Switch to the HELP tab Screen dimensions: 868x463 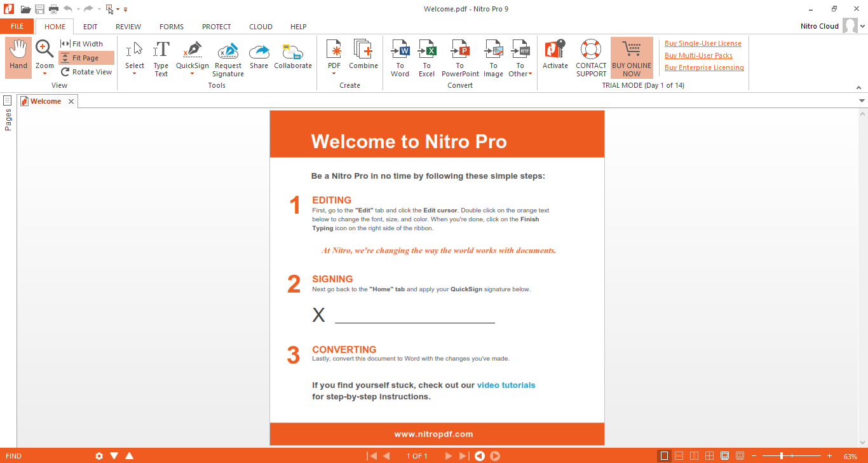click(299, 27)
